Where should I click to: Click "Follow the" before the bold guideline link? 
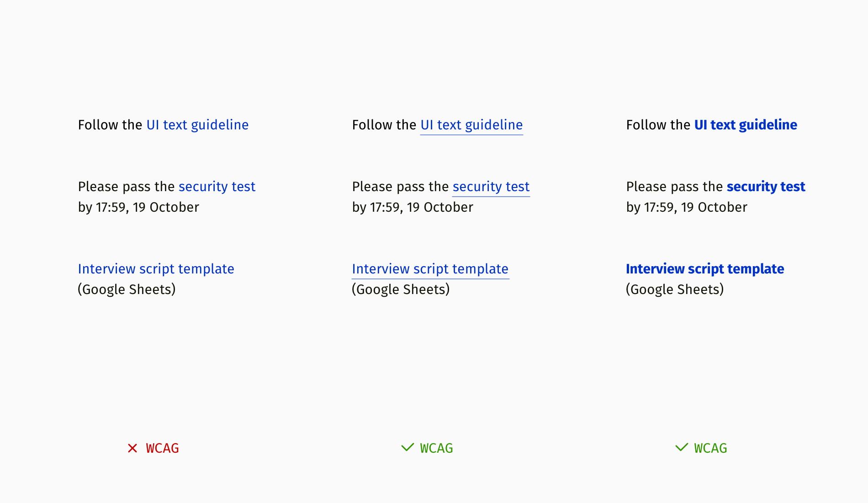point(658,125)
